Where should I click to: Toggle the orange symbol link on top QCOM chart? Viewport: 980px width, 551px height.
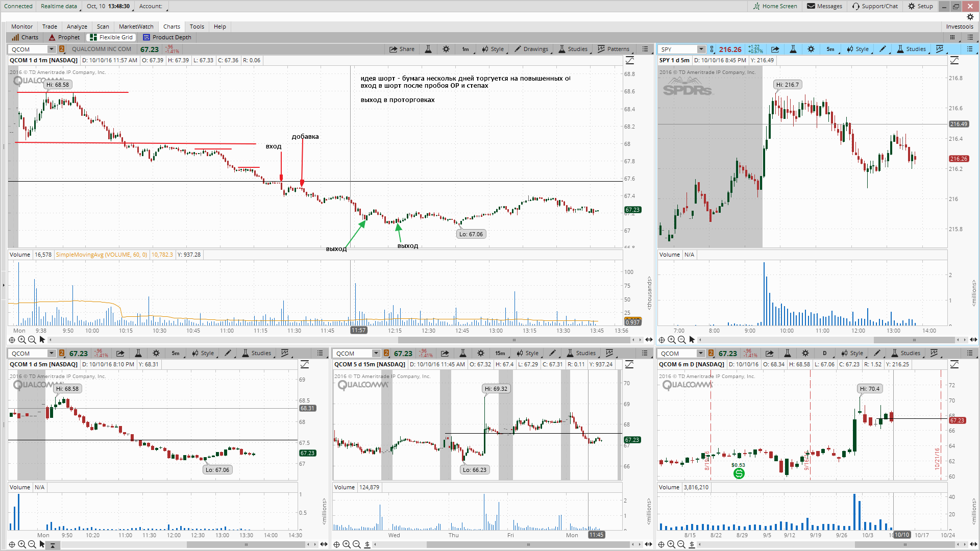[x=62, y=49]
